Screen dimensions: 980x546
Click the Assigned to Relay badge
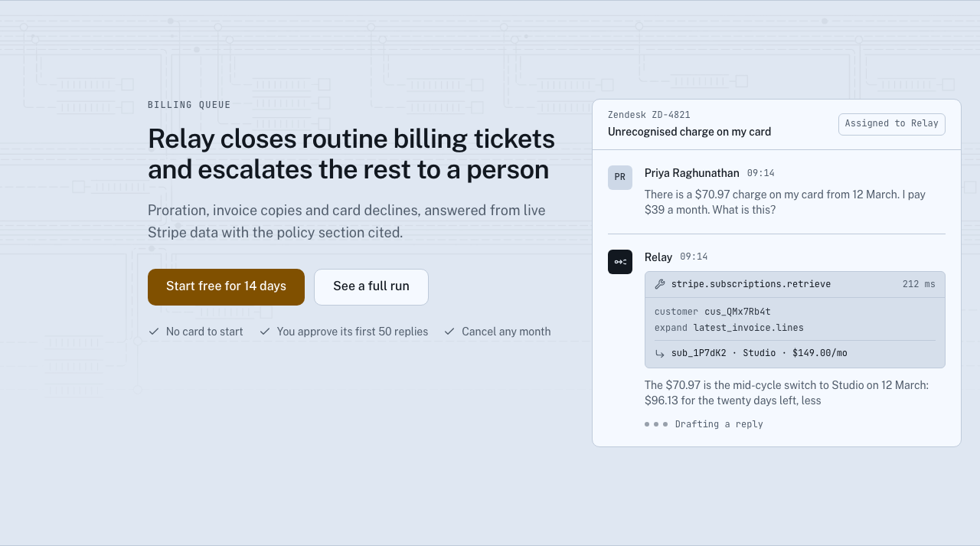(x=892, y=124)
